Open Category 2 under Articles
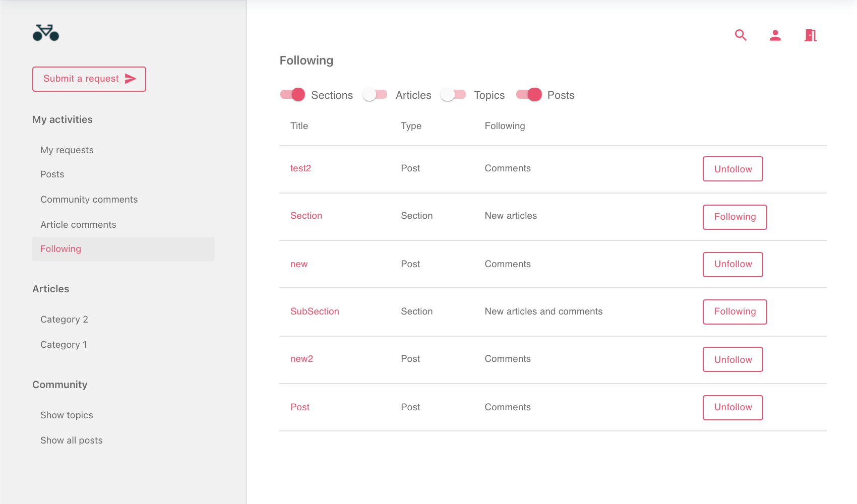The height and width of the screenshot is (504, 857). pyautogui.click(x=64, y=320)
